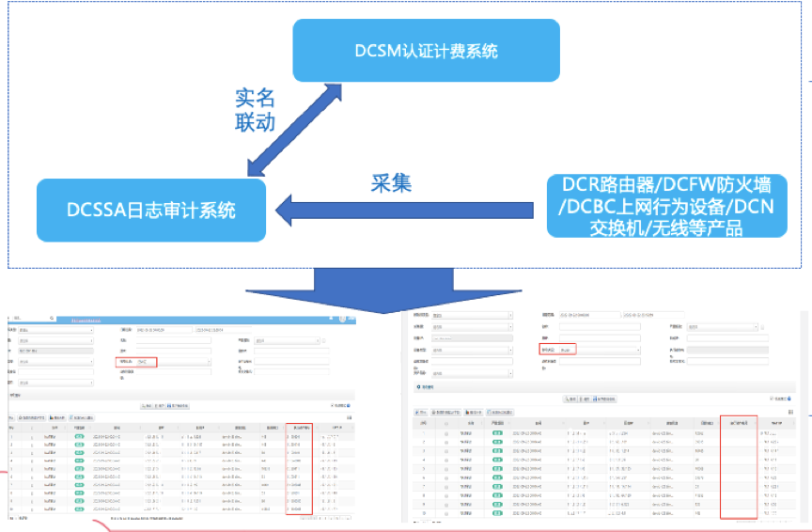Click red-highlighted column header in right table
Viewport: 812px width, 532px height.
(x=739, y=423)
